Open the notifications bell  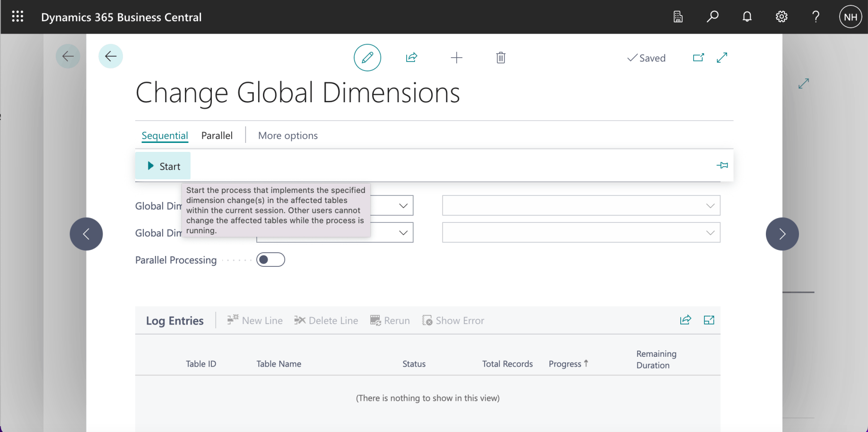pos(747,17)
